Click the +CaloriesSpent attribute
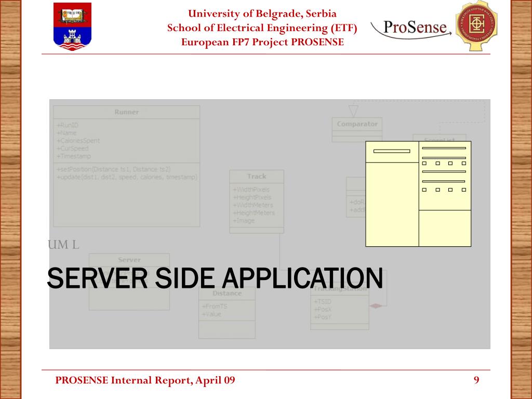 (x=78, y=141)
